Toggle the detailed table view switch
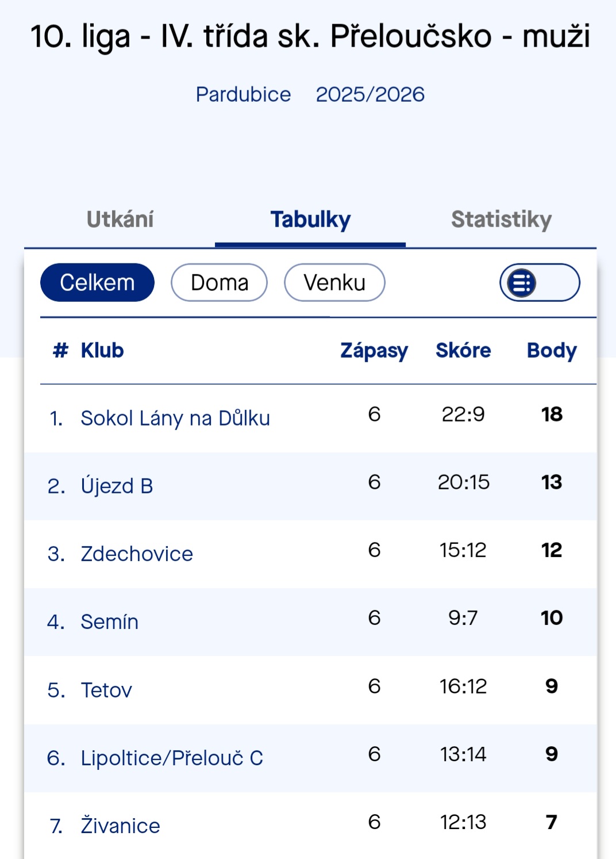This screenshot has width=616, height=859. [539, 283]
